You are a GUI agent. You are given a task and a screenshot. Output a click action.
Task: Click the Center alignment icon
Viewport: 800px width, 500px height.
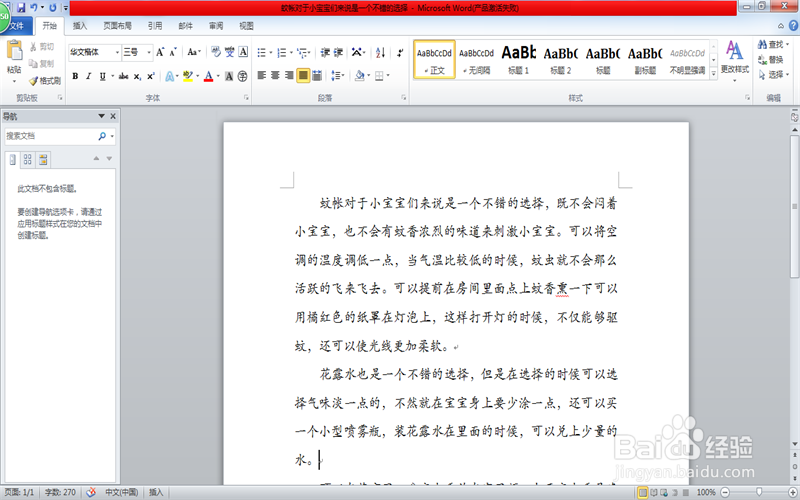276,76
